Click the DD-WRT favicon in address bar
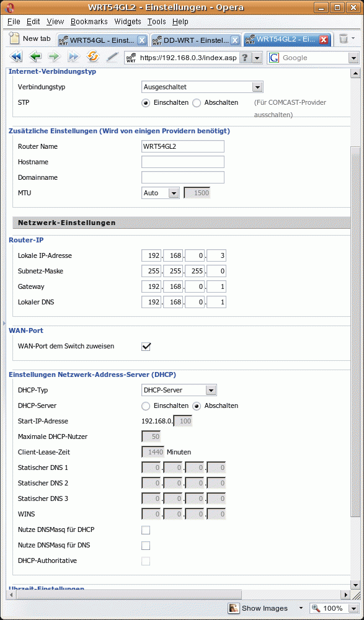Viewport: 364px width, 620px height. click(131, 58)
